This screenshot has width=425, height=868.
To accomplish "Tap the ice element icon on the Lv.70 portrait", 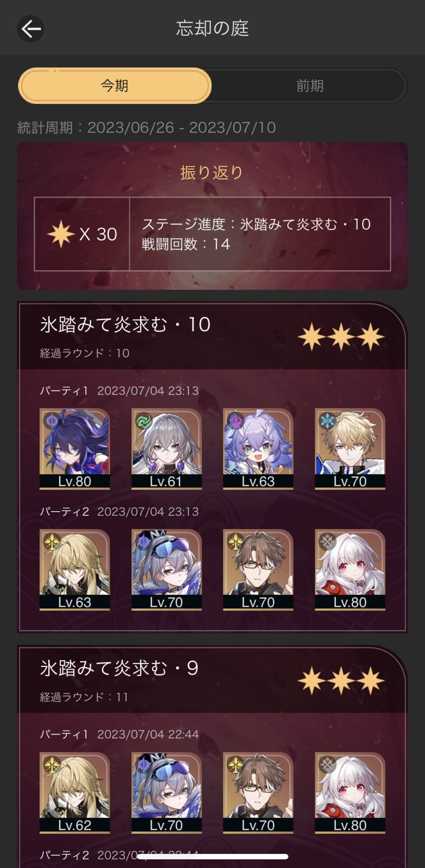I will click(327, 421).
